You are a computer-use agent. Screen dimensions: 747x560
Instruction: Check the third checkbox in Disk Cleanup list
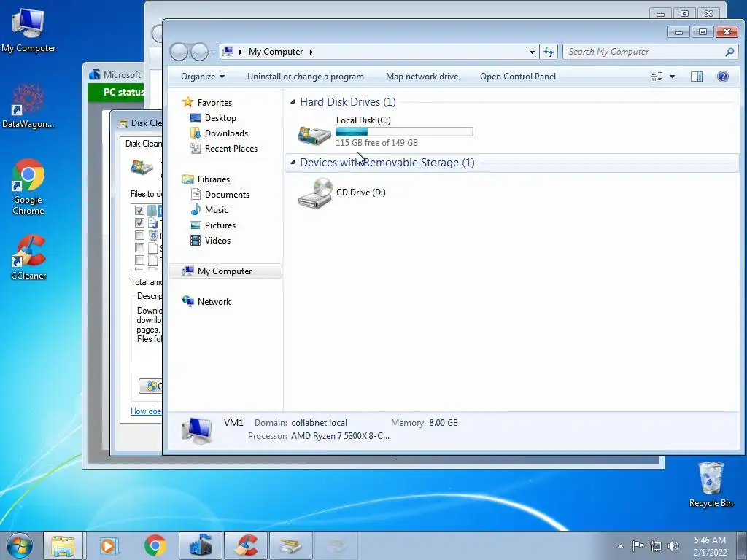click(x=139, y=236)
